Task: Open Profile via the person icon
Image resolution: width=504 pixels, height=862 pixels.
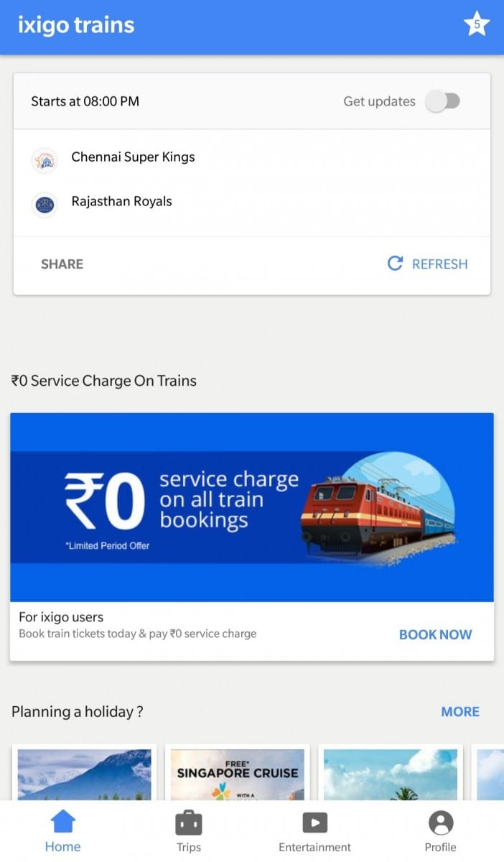Action: pos(440,822)
